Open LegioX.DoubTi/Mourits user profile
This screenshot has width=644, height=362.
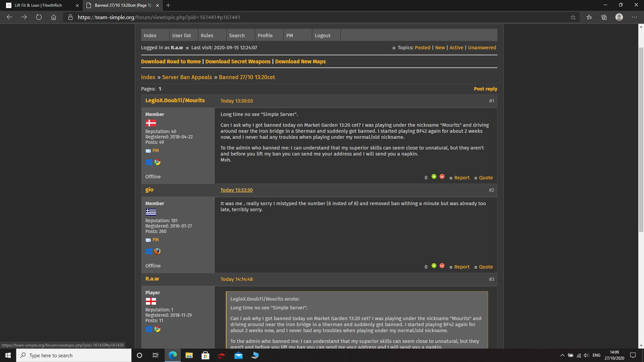pos(175,101)
